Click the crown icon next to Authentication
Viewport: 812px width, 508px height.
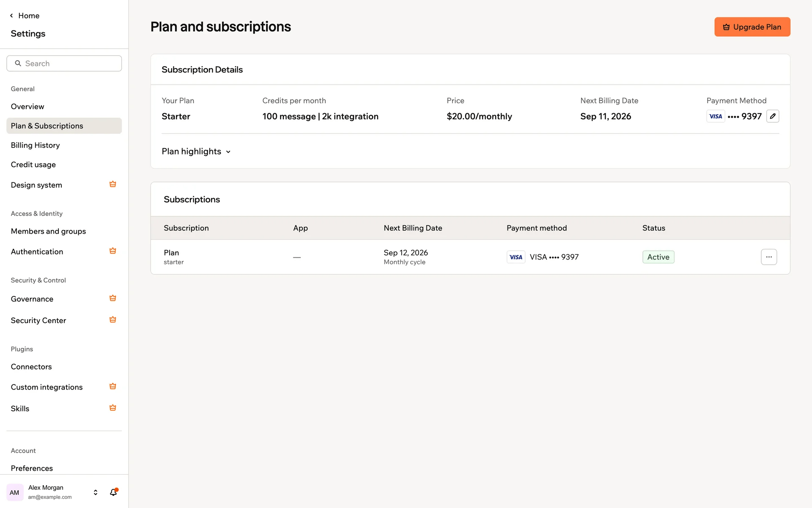coord(112,251)
